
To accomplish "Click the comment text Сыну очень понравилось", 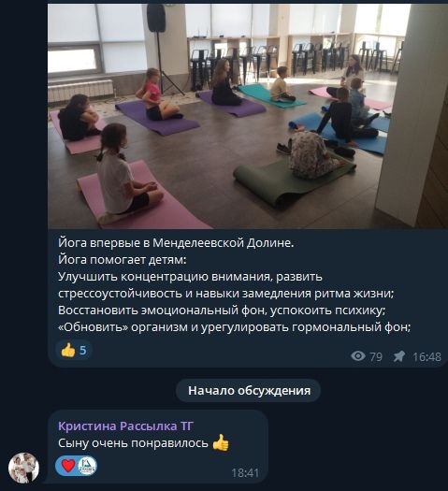I will [x=133, y=443].
